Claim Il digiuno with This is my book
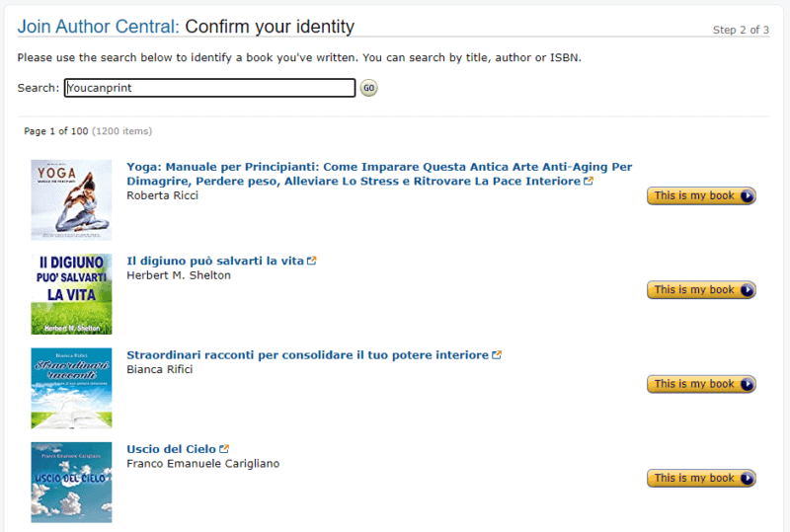Viewport: 790px width, 532px height. click(701, 289)
